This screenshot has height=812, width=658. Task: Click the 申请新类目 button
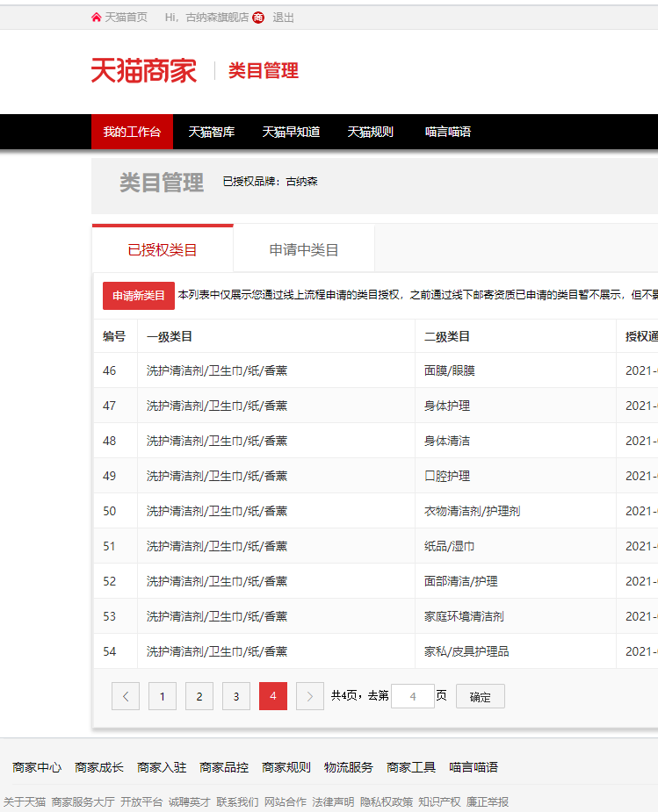tap(138, 296)
